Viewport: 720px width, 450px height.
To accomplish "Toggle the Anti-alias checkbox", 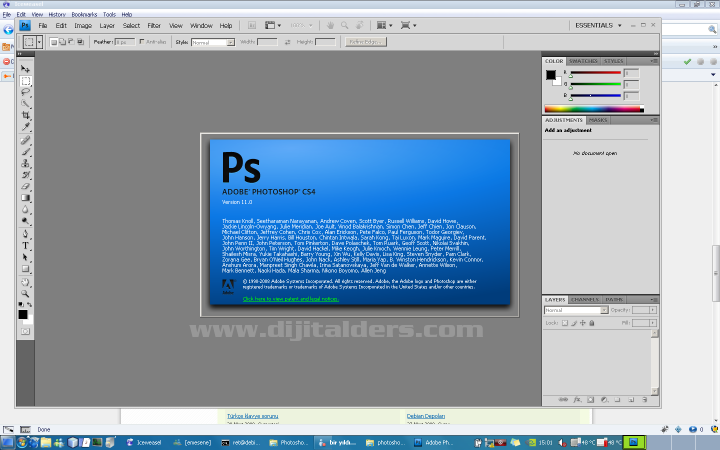I will pos(141,41).
